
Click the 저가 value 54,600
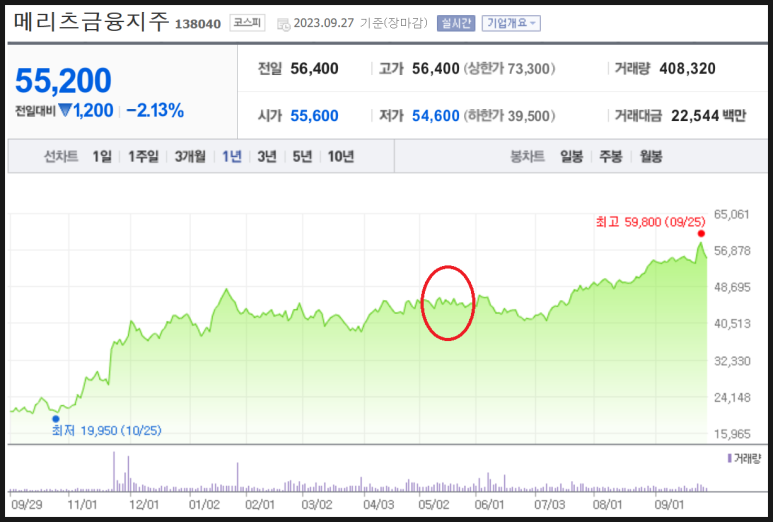tap(436, 116)
